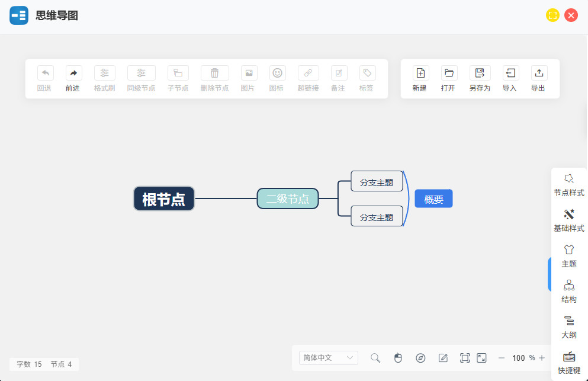Click the 另存为 (save as) icon
Viewport: 588px width, 381px height.
[480, 73]
